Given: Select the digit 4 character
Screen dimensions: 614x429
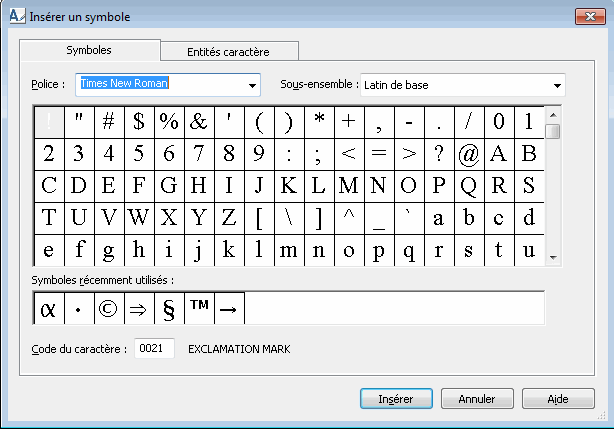Looking at the screenshot, I should [109, 154].
